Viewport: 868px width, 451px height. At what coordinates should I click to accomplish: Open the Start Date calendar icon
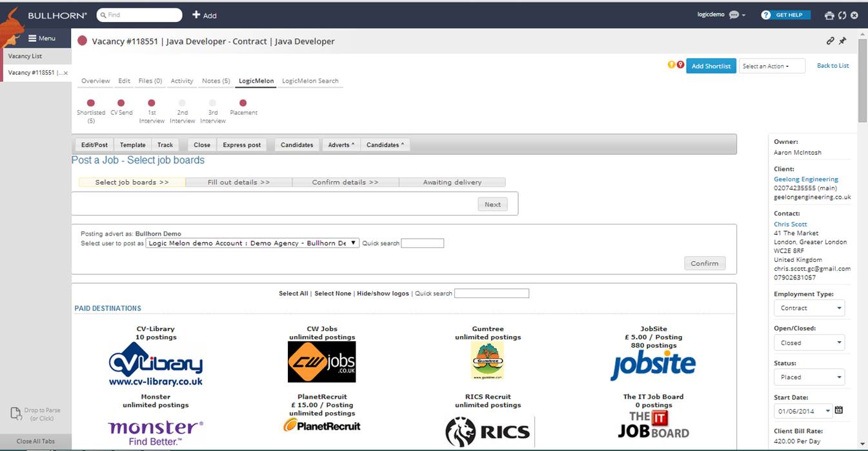click(839, 410)
